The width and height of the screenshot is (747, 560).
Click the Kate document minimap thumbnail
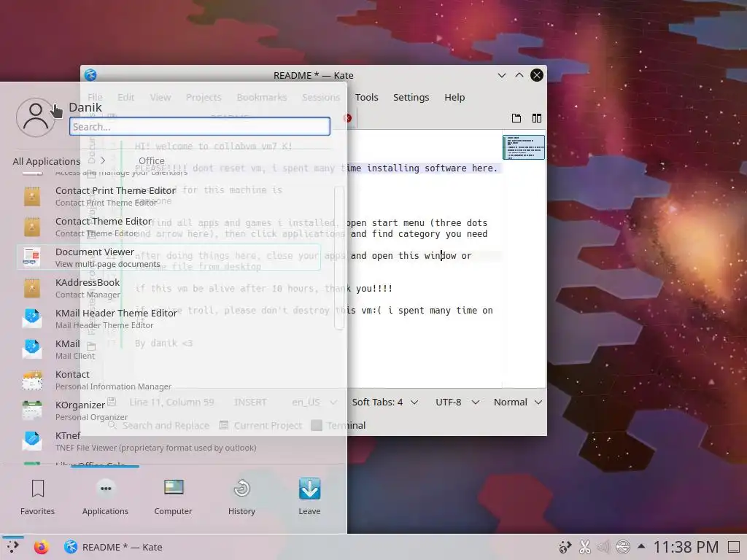pyautogui.click(x=524, y=147)
